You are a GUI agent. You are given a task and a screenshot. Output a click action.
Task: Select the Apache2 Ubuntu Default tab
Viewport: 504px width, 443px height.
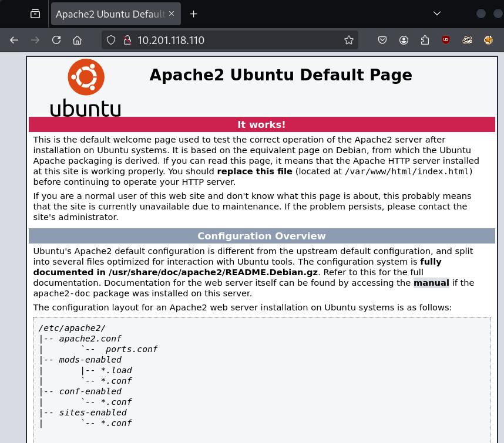click(116, 14)
